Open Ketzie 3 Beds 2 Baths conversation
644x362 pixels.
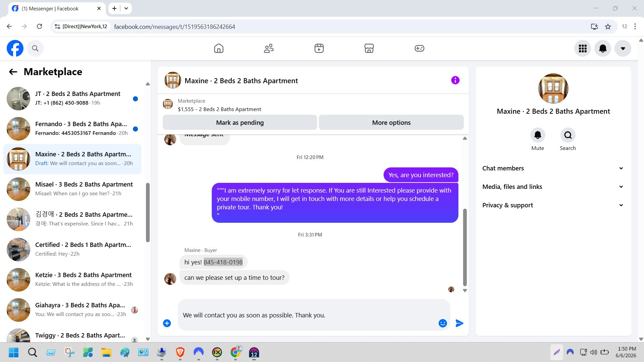coord(72,279)
